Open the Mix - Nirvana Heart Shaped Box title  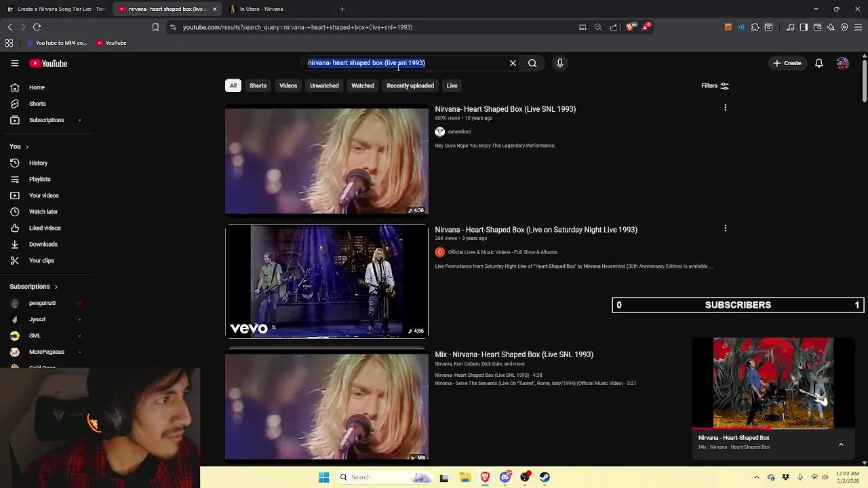pos(514,354)
